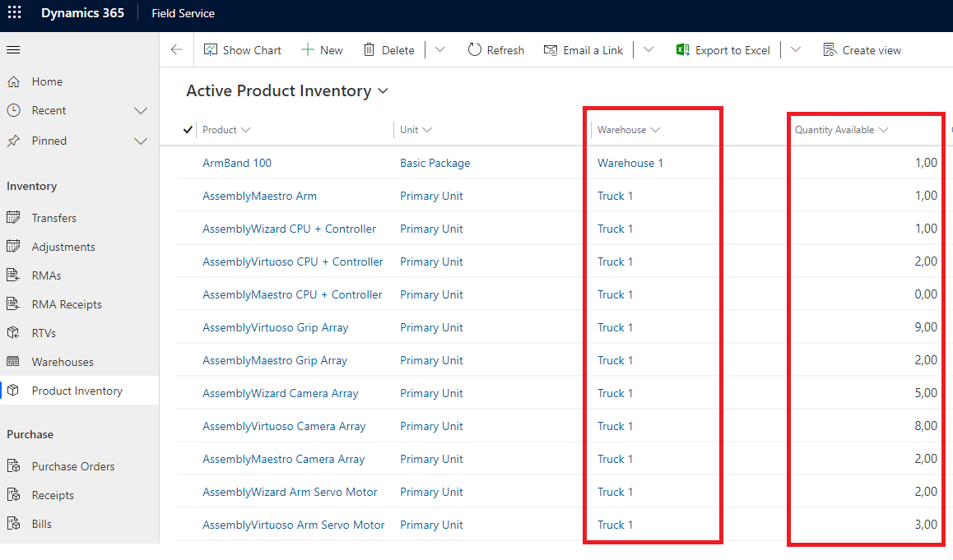The width and height of the screenshot is (953, 560).
Task: Click the Purchase Orders sidebar icon
Action: (13, 466)
